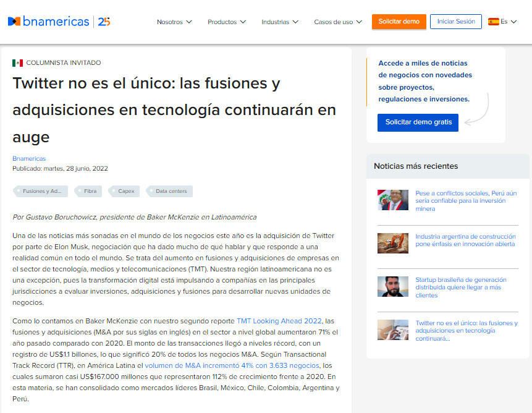Click the Capex tag

coord(125,192)
